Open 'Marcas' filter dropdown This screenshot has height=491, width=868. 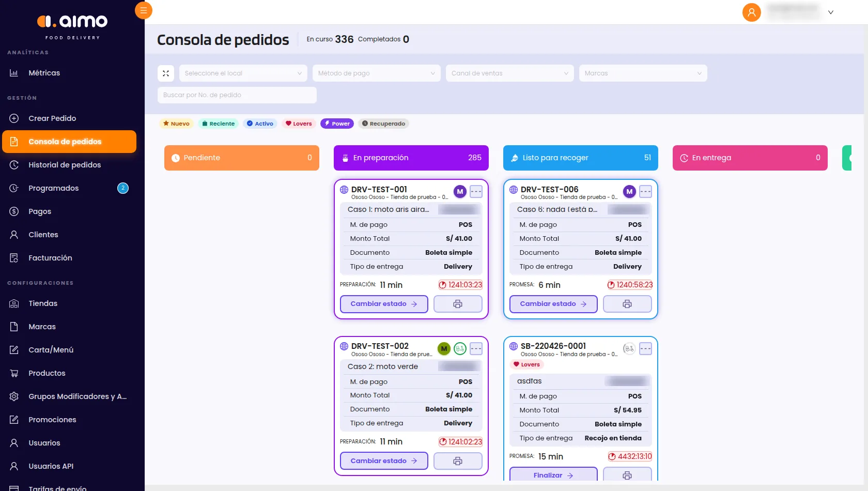click(643, 73)
